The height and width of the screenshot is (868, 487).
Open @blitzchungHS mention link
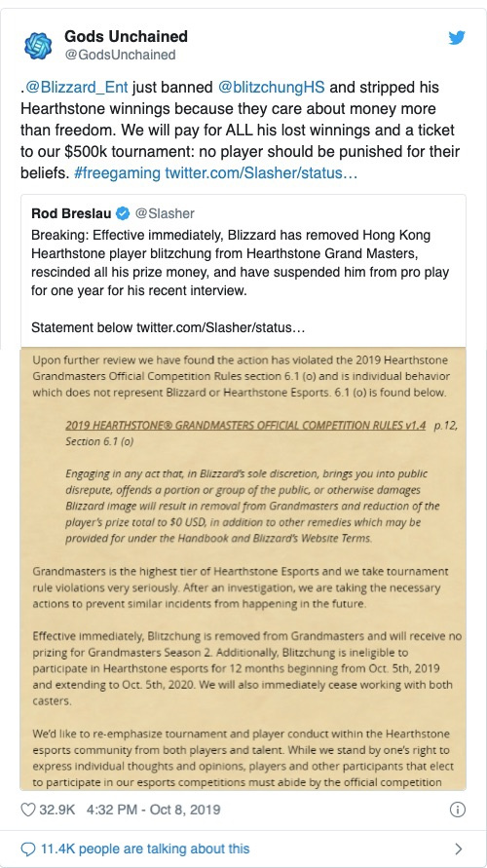click(271, 88)
